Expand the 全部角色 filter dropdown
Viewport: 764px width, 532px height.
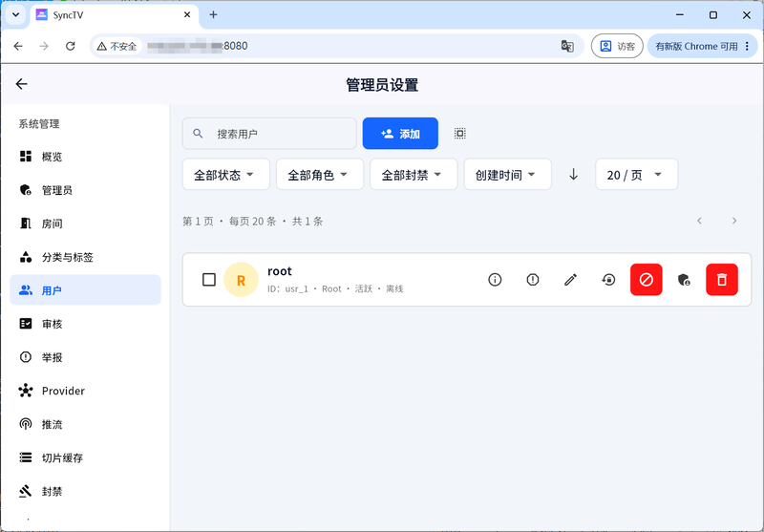pyautogui.click(x=320, y=175)
